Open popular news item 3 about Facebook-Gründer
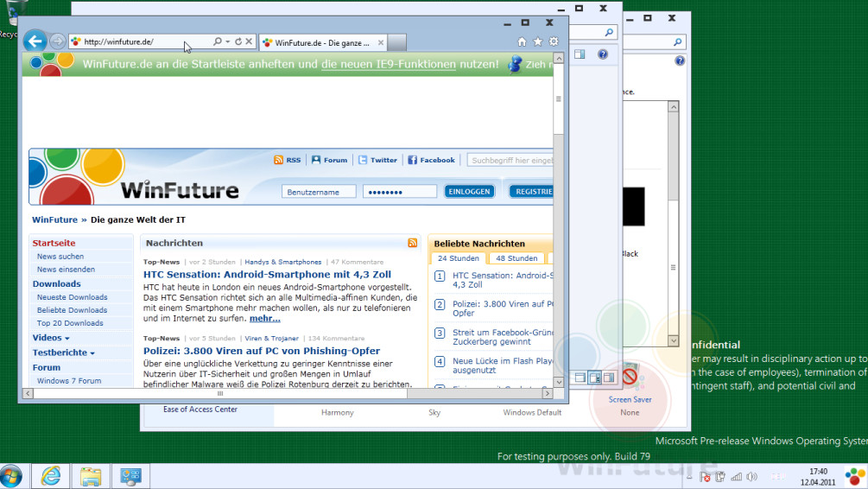 pos(503,337)
